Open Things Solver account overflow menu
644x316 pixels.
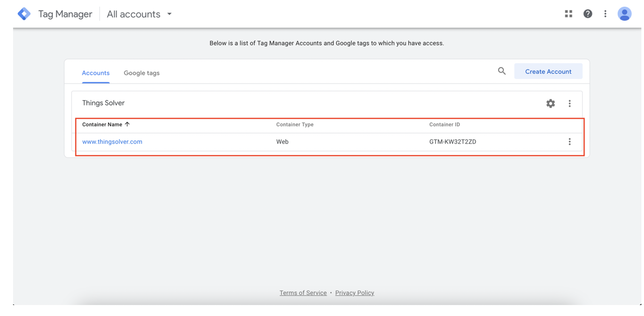click(x=570, y=103)
